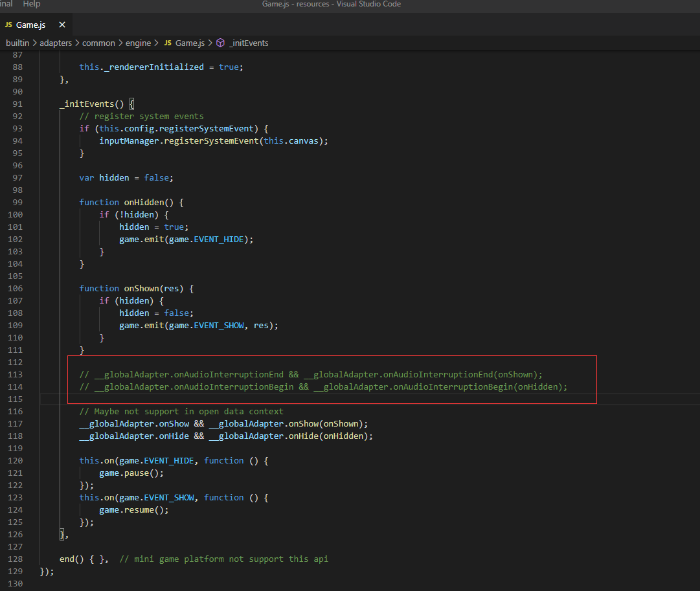Click __globalAdapter.onHide(onHidden) line

coord(226,436)
